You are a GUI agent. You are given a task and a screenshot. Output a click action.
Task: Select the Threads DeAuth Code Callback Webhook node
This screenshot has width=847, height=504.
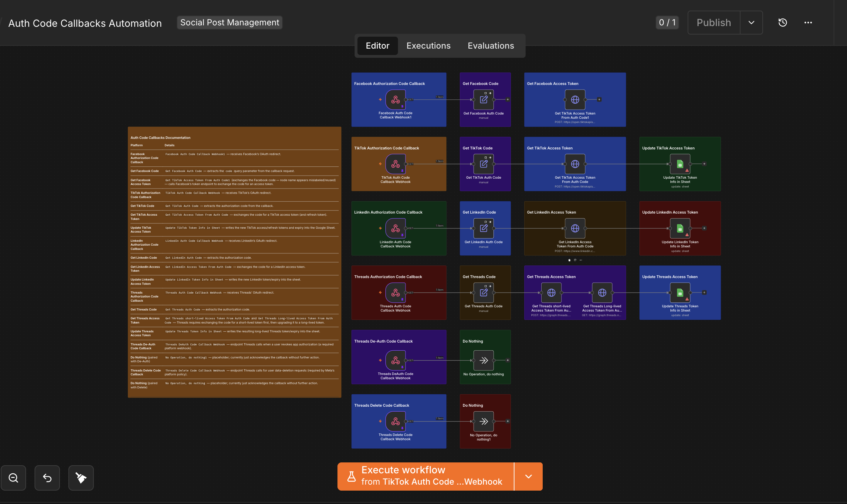tap(396, 360)
